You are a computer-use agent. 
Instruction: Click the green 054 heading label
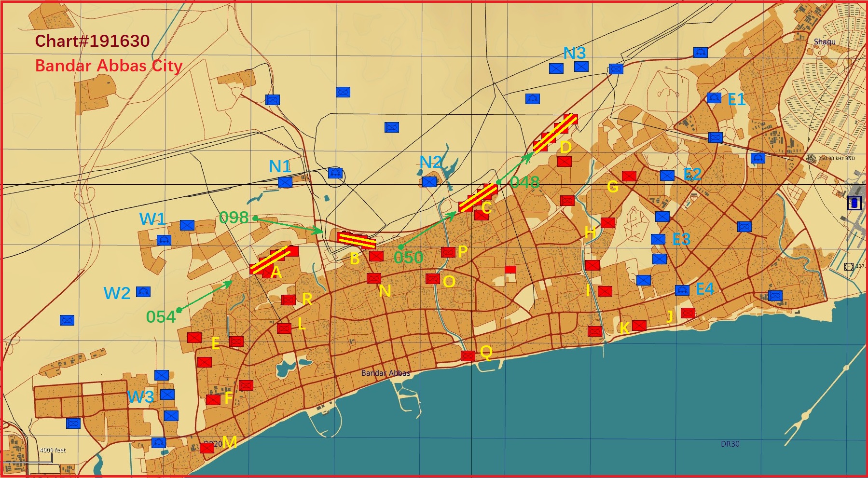161,317
